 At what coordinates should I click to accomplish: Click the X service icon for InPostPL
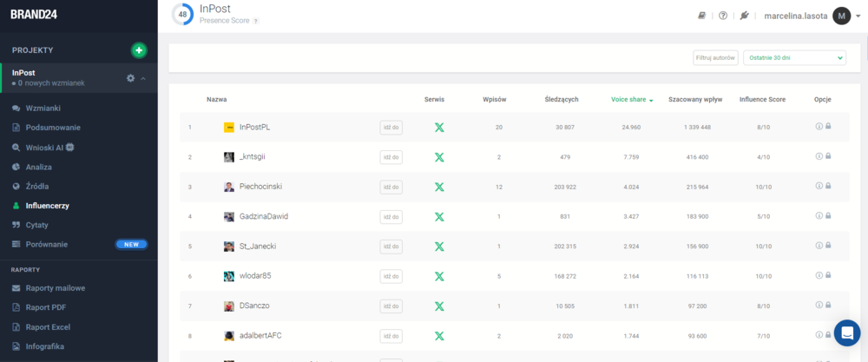click(439, 128)
